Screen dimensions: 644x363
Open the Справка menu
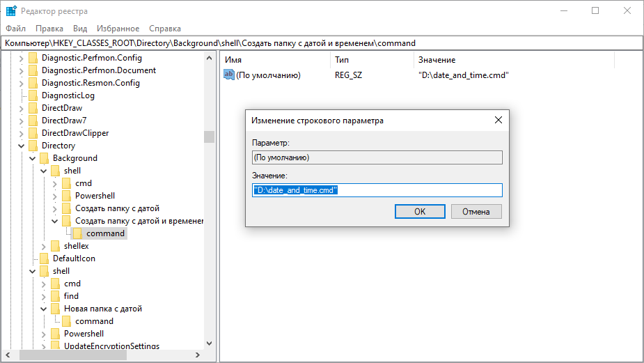pyautogui.click(x=165, y=29)
